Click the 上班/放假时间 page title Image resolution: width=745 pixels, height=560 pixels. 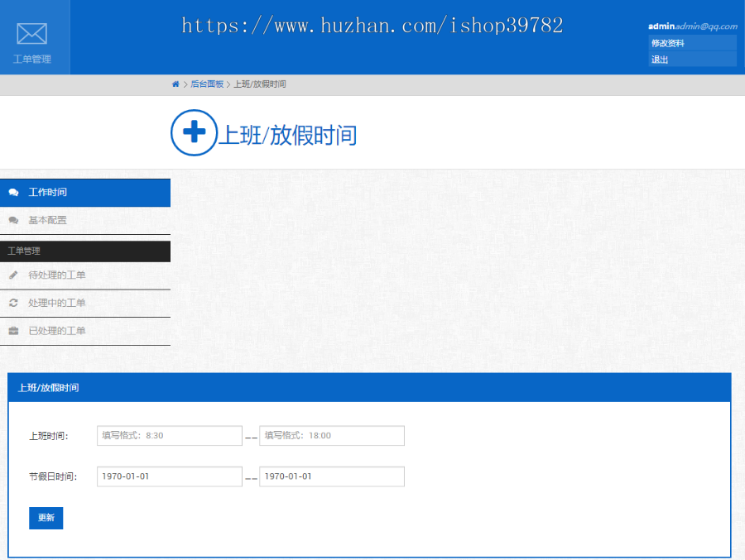pyautogui.click(x=288, y=136)
